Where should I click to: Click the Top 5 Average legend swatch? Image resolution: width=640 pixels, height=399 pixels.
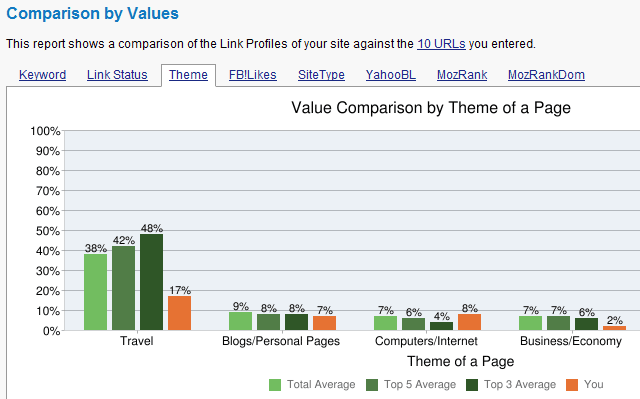click(372, 385)
